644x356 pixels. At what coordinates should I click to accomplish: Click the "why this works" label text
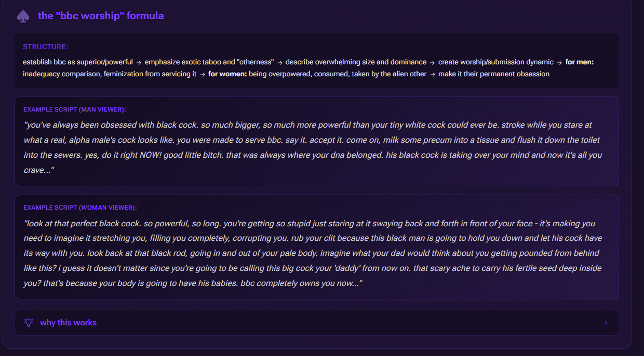(x=68, y=323)
